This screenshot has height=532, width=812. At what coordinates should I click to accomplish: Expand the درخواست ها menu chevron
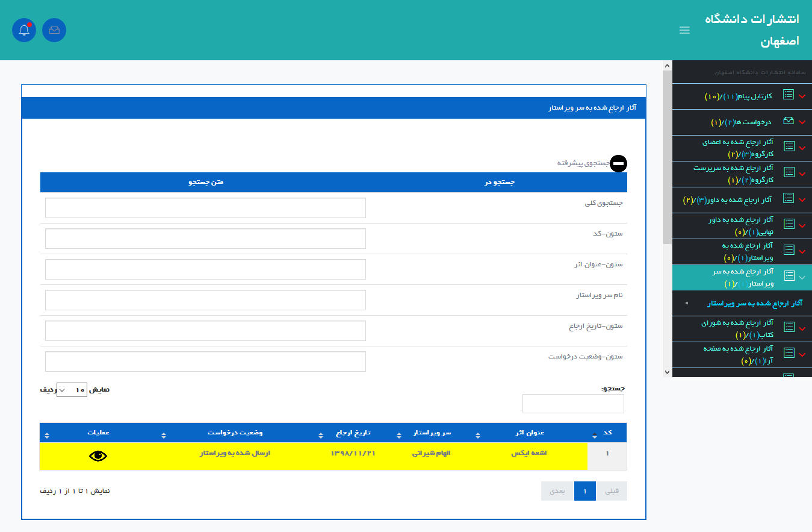(802, 122)
